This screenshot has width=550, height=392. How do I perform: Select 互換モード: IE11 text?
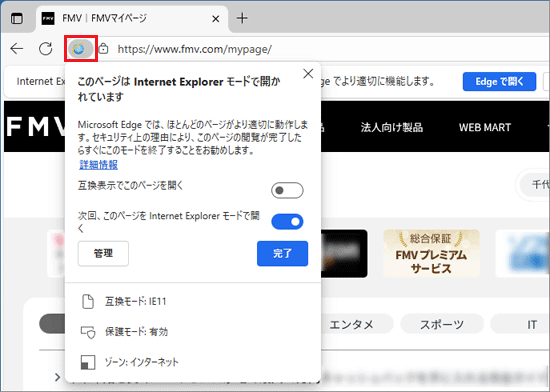pyautogui.click(x=135, y=302)
